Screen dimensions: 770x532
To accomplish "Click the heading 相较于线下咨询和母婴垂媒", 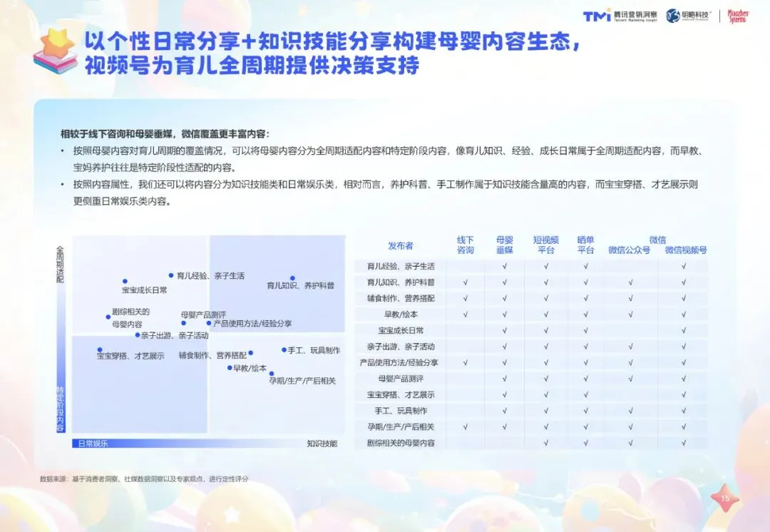I will (x=165, y=134).
